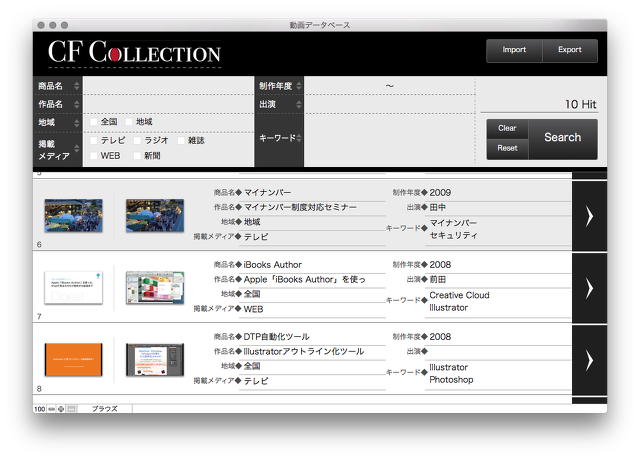
Task: Open record 6 with its right arrow
Action: coord(589,216)
